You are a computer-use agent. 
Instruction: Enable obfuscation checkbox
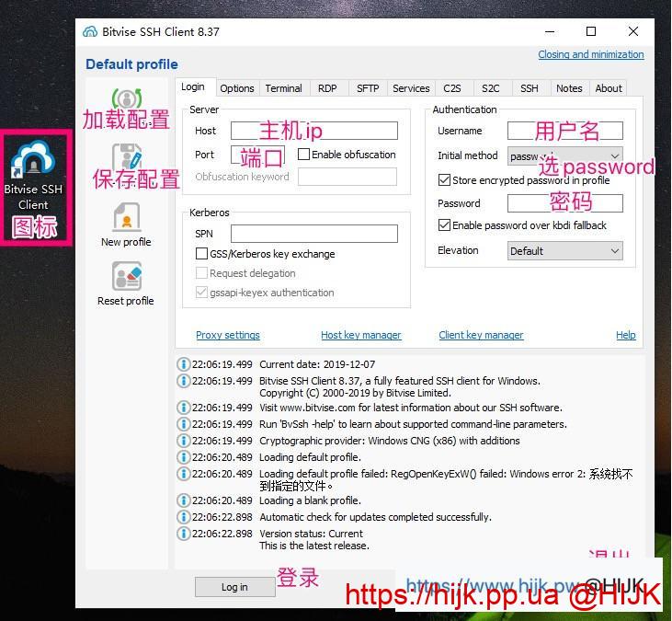coord(304,155)
